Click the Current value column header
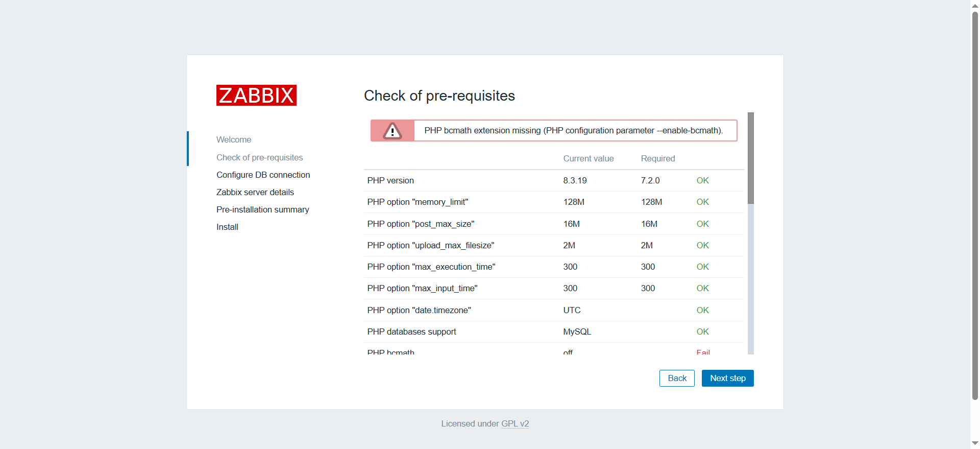The height and width of the screenshot is (449, 980). (588, 159)
